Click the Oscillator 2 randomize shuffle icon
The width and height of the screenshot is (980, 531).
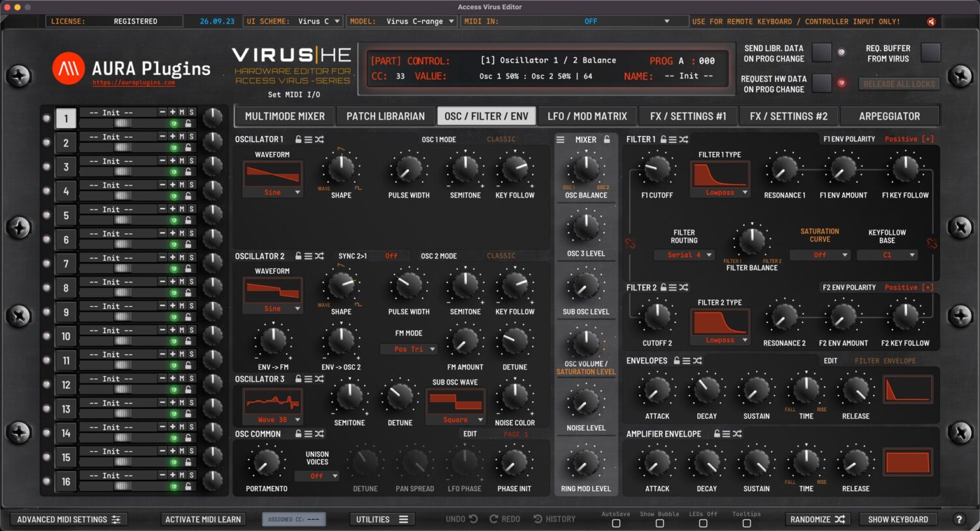click(x=319, y=256)
